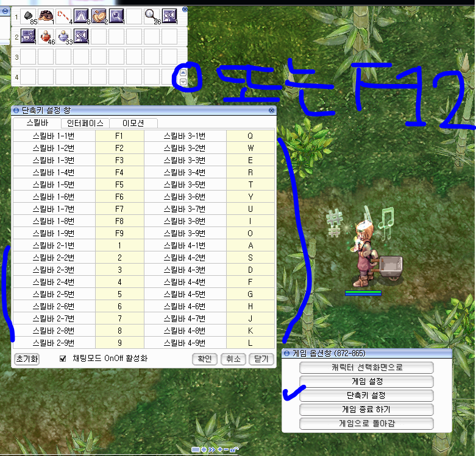Switch to the 스킬바 tab
This screenshot has height=456, width=476.
(x=37, y=123)
